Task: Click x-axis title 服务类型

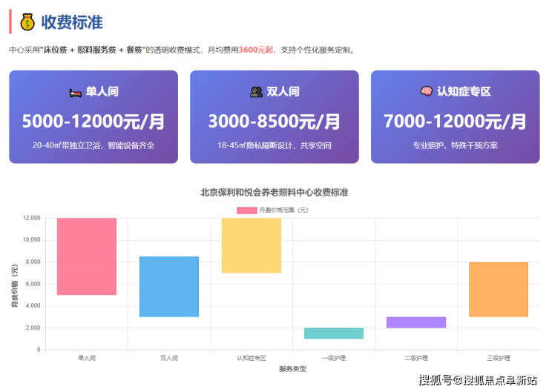Action: (x=293, y=369)
